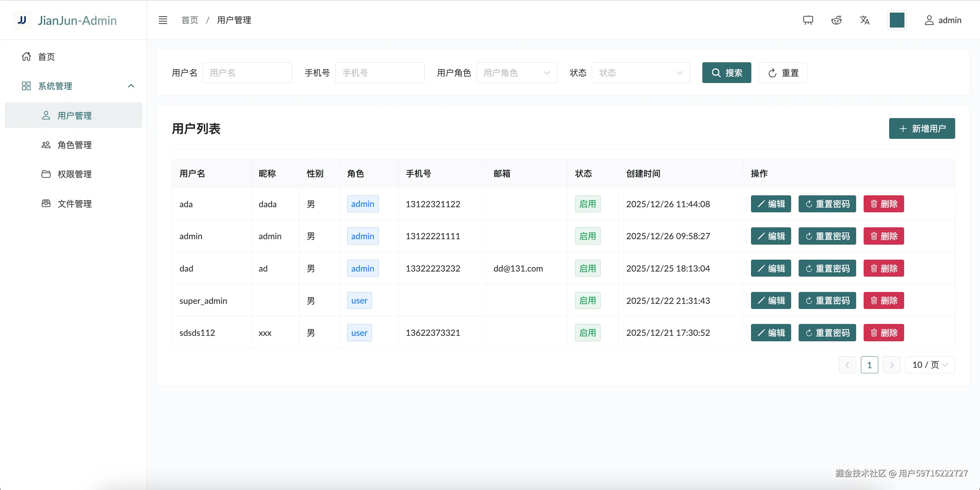This screenshot has height=490, width=980.
Task: Click the presentation screen icon in header
Action: pyautogui.click(x=808, y=20)
